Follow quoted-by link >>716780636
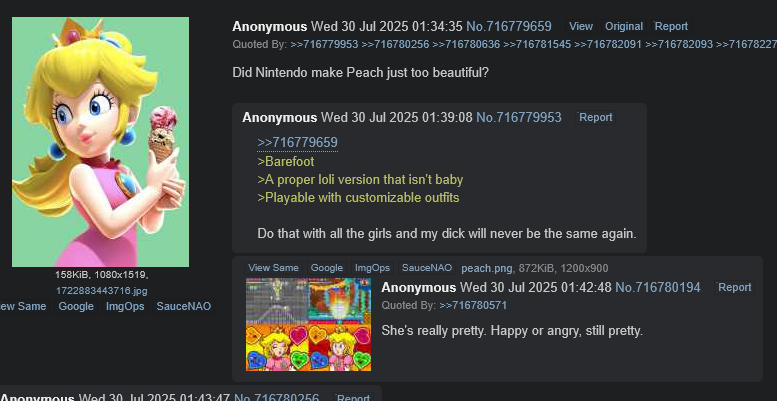777x401 pixels. coord(466,44)
